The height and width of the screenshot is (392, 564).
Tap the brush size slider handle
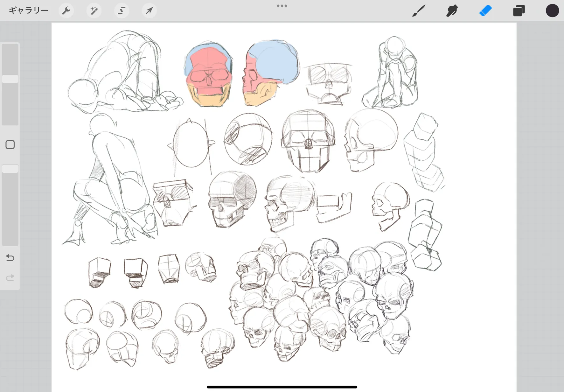coord(10,79)
